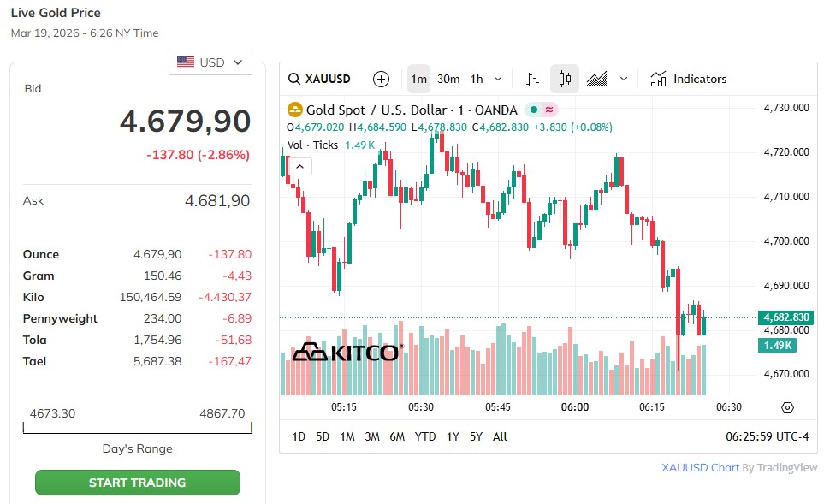The image size is (824, 504).
Task: Select the YTD date range tab
Action: pyautogui.click(x=425, y=436)
